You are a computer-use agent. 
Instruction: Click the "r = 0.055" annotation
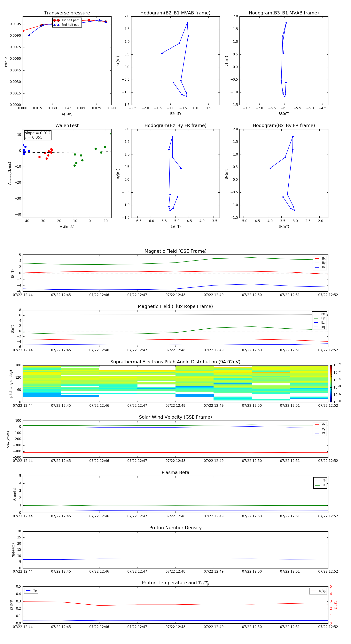click(x=34, y=137)
